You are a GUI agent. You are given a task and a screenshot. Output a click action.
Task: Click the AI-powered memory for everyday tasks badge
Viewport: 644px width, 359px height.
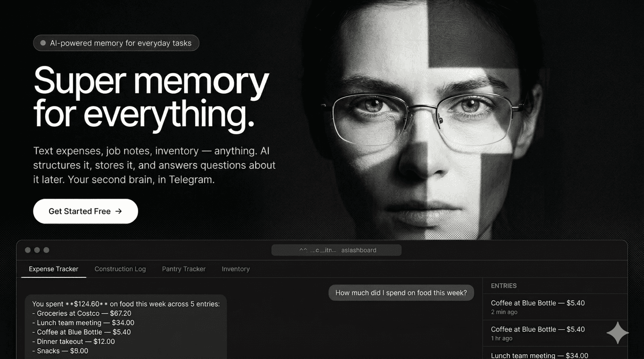coord(116,43)
